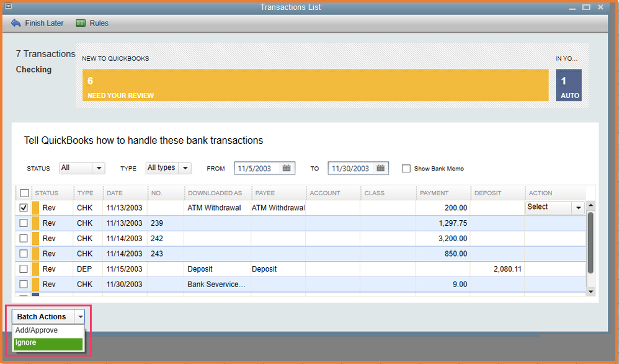Sort by the DEPOSIT column header
This screenshot has width=619, height=364.
[x=488, y=193]
